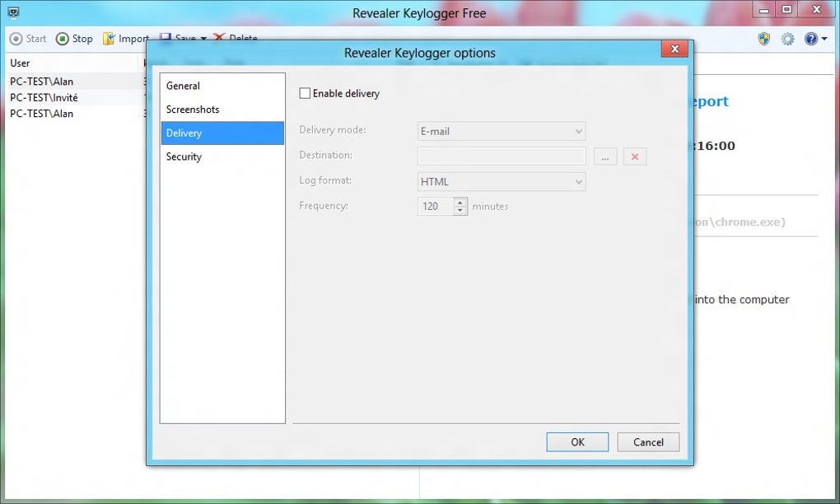Click the app icon in title bar
Image resolution: width=840 pixels, height=504 pixels.
pyautogui.click(x=13, y=12)
